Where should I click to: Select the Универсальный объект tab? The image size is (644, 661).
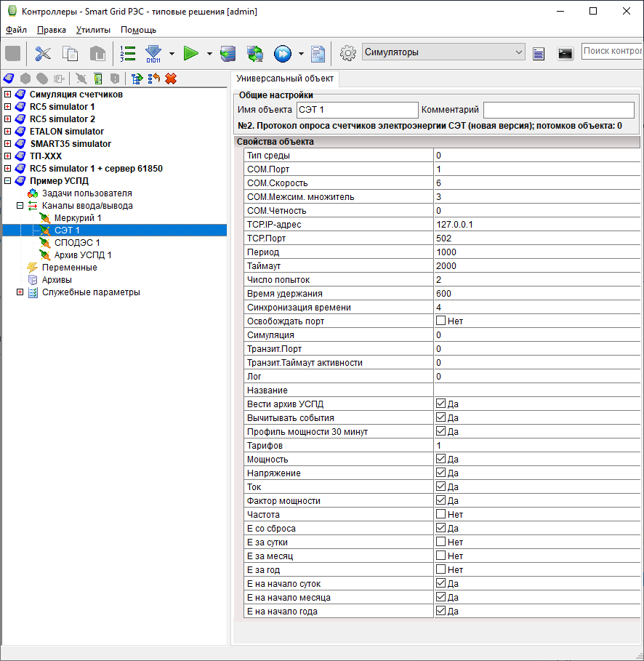click(284, 77)
